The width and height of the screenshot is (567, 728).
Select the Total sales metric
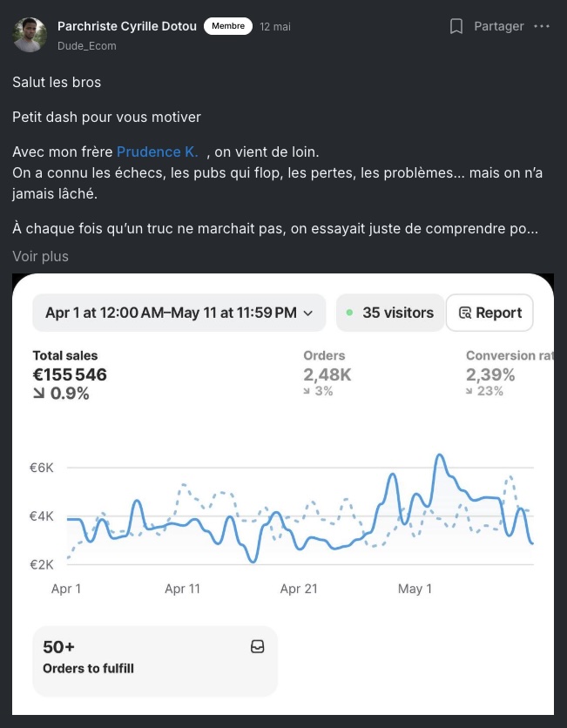(70, 374)
